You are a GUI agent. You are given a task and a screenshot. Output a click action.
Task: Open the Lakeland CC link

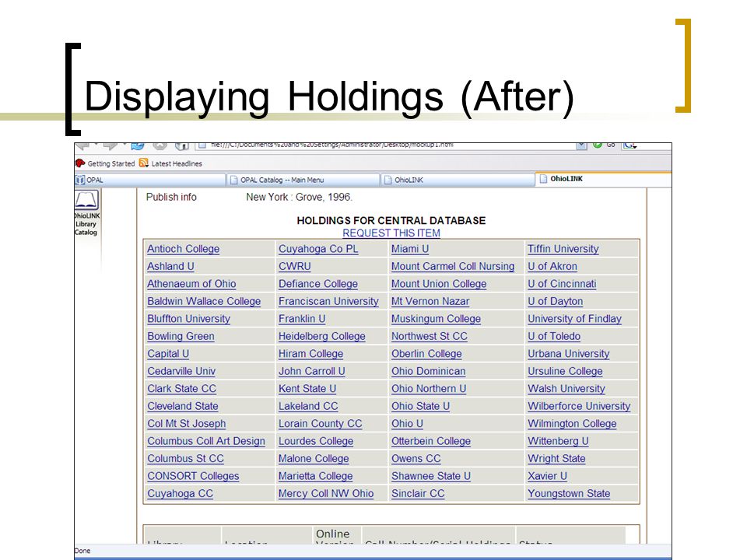308,406
